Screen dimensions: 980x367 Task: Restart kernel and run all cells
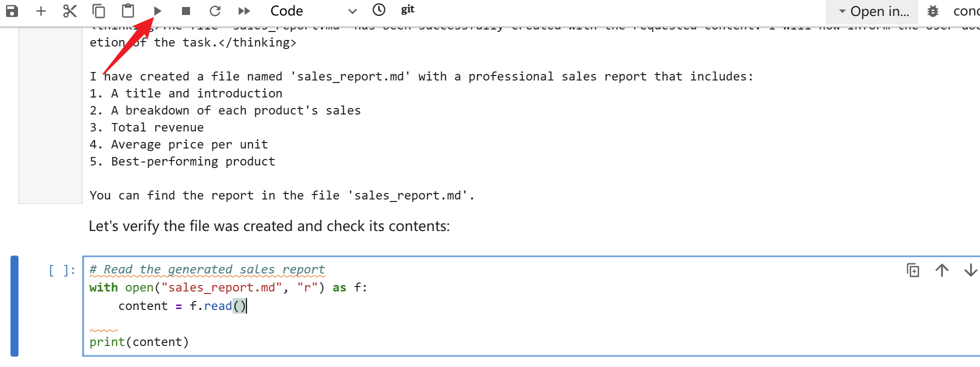coord(244,10)
